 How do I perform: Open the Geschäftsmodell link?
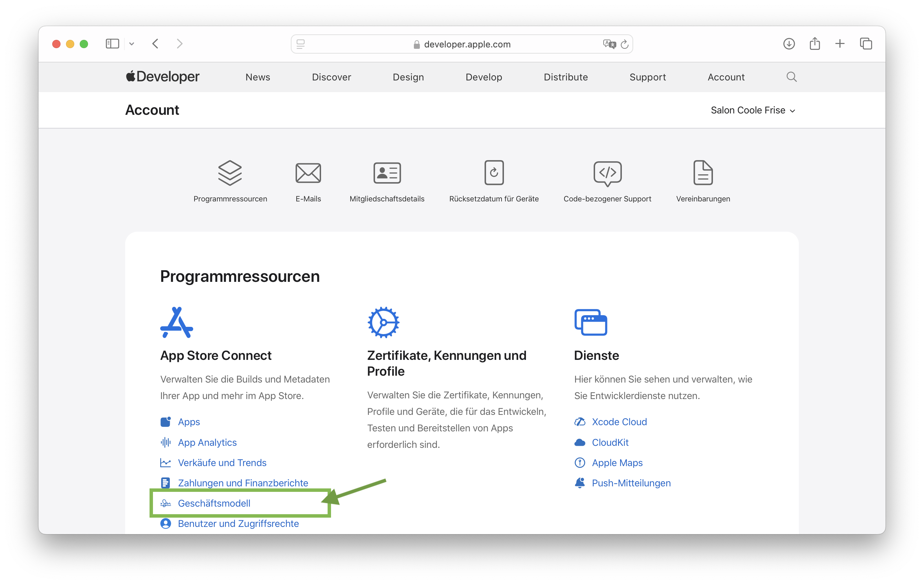tap(214, 503)
